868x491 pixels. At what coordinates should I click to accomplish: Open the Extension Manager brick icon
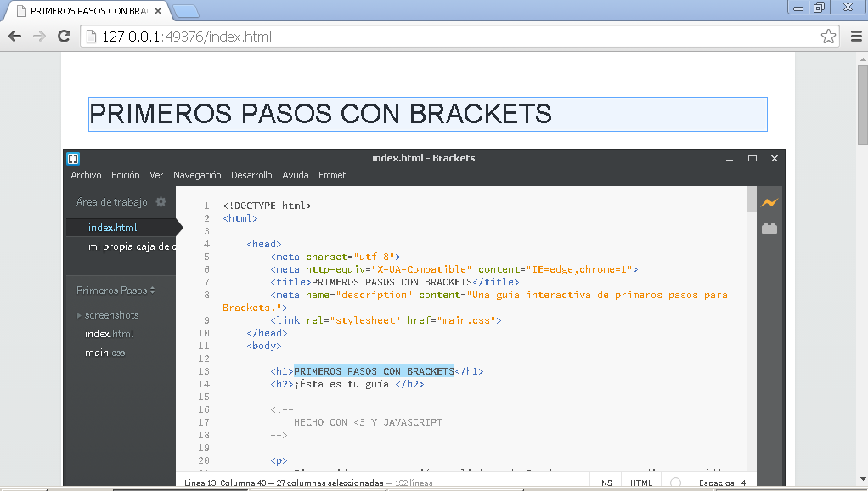[769, 228]
